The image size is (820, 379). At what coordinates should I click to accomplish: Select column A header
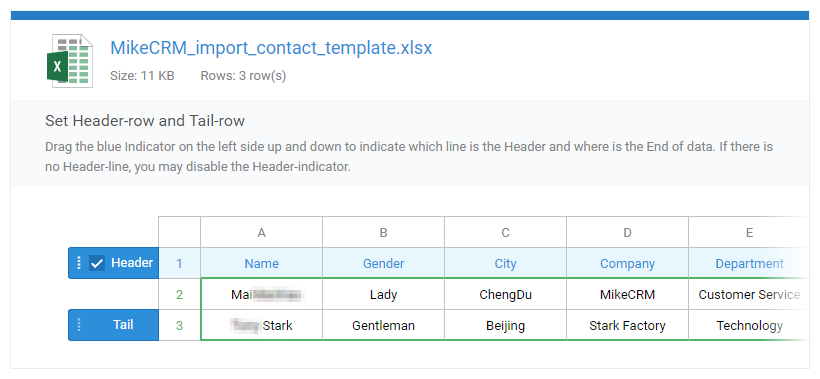coord(261,233)
